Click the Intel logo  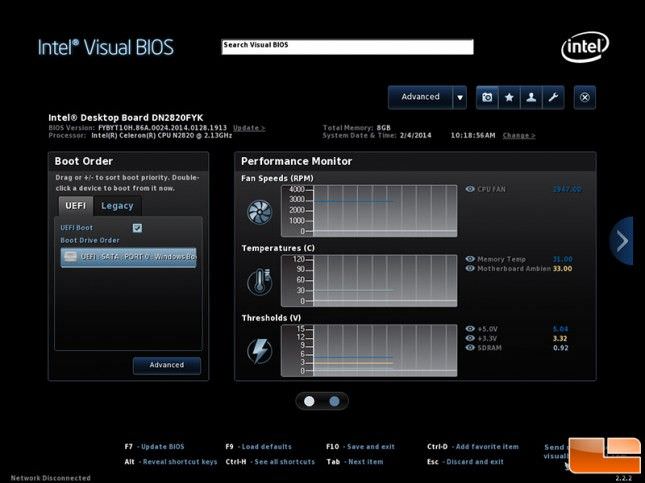click(585, 47)
